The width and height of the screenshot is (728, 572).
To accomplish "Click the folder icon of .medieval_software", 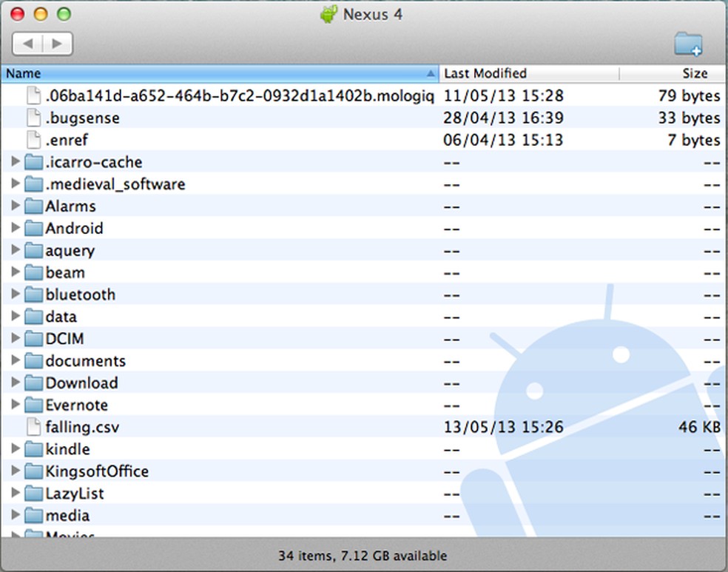I will click(33, 184).
